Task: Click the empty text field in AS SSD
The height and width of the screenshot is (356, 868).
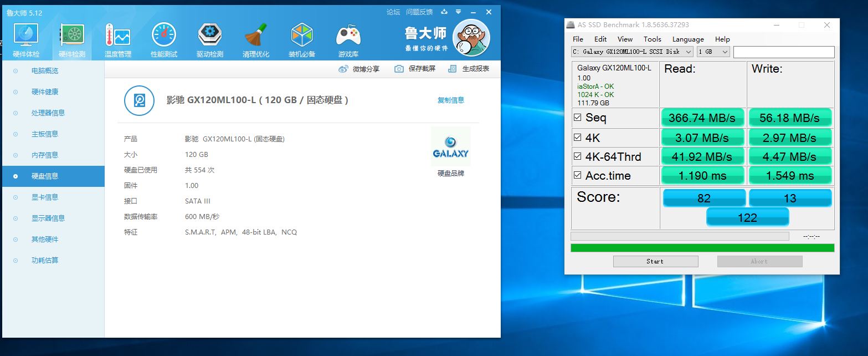Action: 784,52
